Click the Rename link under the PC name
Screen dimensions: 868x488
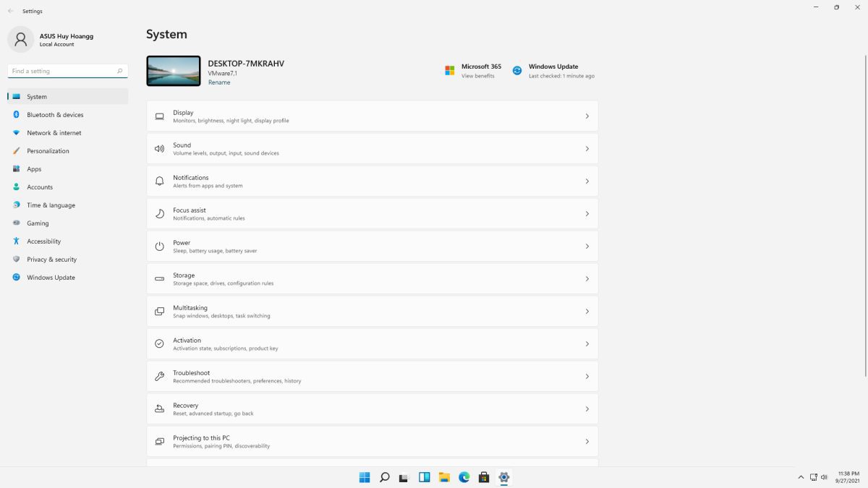[219, 82]
